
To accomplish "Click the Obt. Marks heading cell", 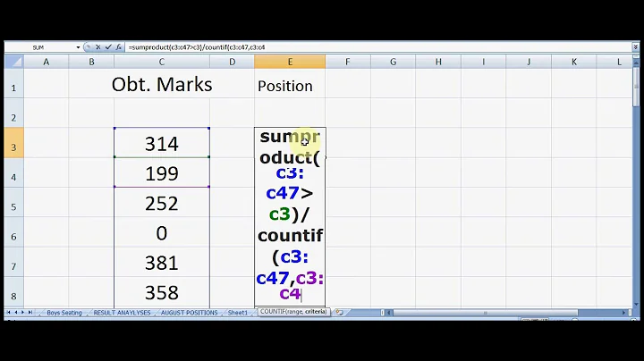I will tap(162, 84).
